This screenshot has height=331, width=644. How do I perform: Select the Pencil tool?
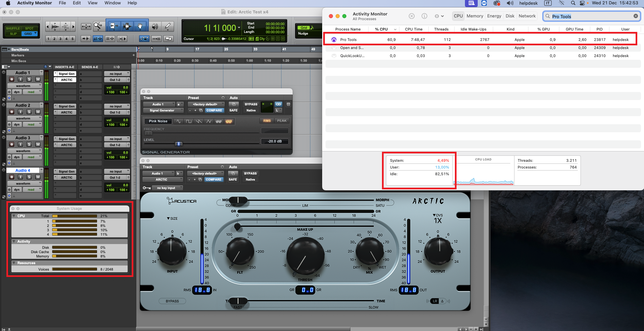(168, 26)
